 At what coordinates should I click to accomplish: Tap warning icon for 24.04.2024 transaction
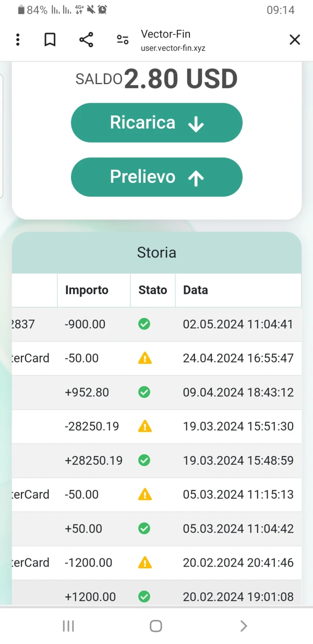(145, 358)
